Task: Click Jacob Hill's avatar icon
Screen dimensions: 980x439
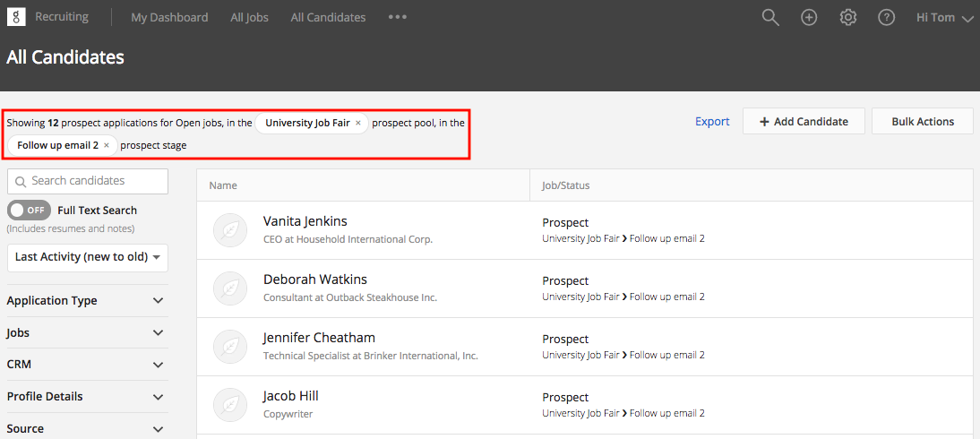Action: point(230,405)
